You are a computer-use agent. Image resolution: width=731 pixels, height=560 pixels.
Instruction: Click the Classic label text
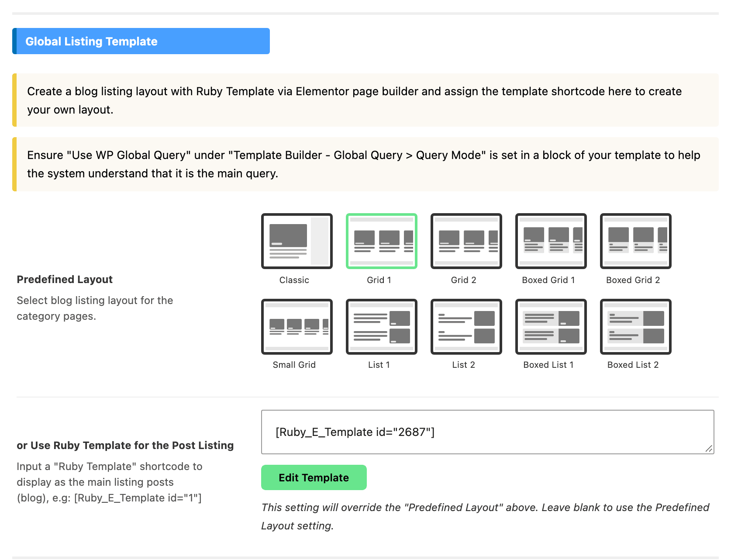click(294, 280)
